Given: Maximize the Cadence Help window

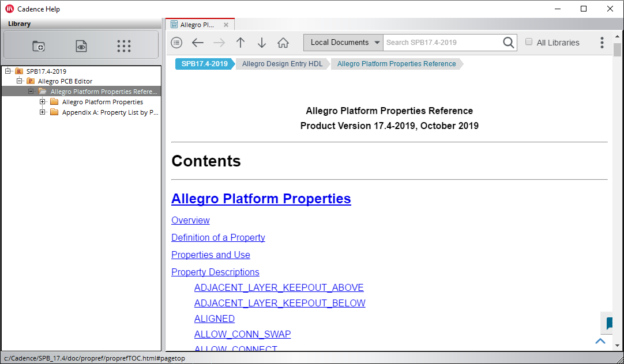Looking at the screenshot, I should [584, 9].
